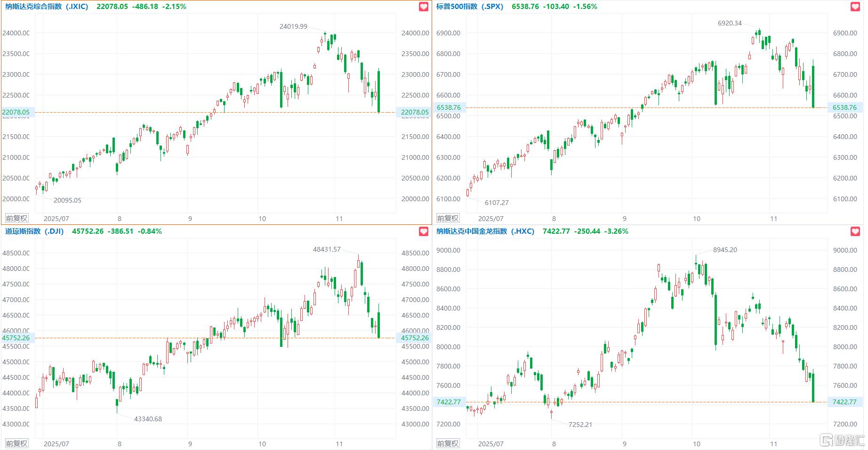This screenshot has width=868, height=450.
Task: Click the 格隆汇 watermark logo
Action: tap(842, 441)
